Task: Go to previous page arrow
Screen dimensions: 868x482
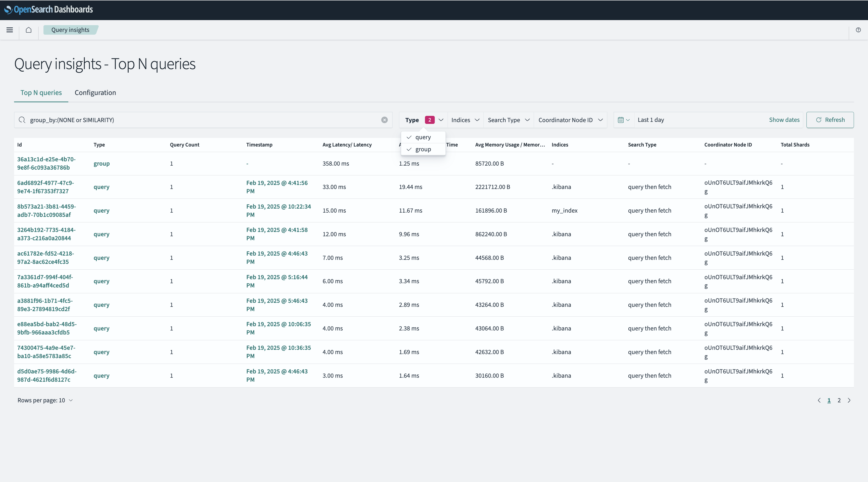Action: coord(819,400)
